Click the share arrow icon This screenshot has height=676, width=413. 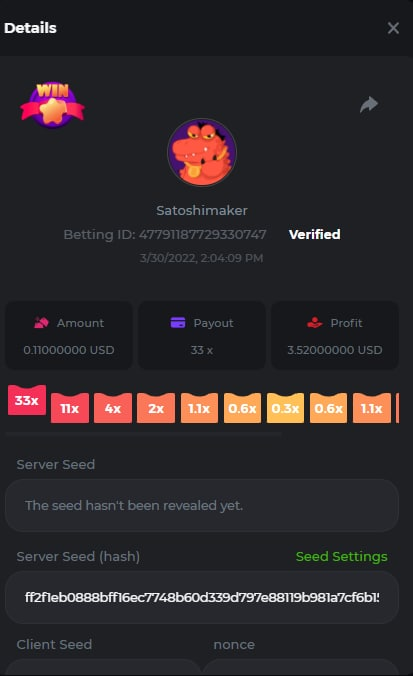point(369,104)
